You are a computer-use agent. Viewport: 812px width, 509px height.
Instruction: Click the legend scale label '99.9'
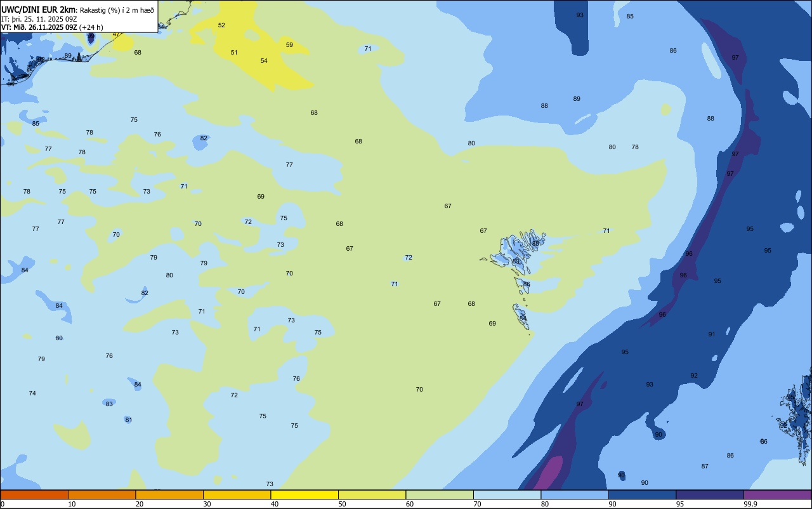pyautogui.click(x=750, y=504)
